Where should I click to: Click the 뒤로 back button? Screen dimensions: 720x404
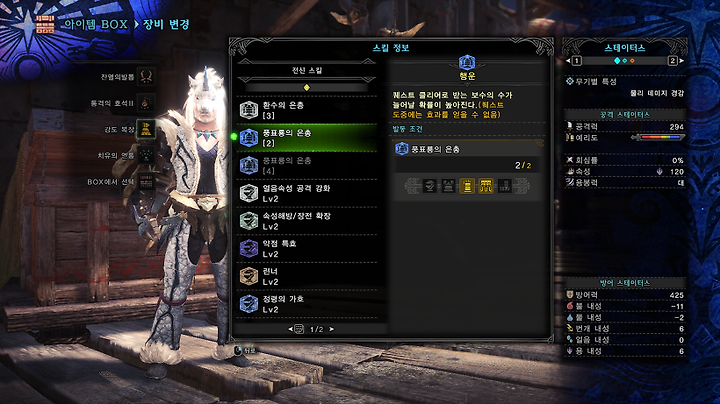tap(245, 351)
